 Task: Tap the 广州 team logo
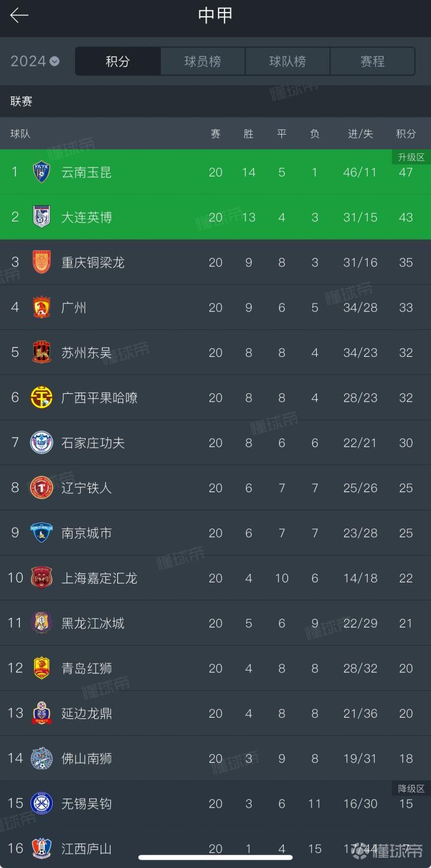[41, 307]
